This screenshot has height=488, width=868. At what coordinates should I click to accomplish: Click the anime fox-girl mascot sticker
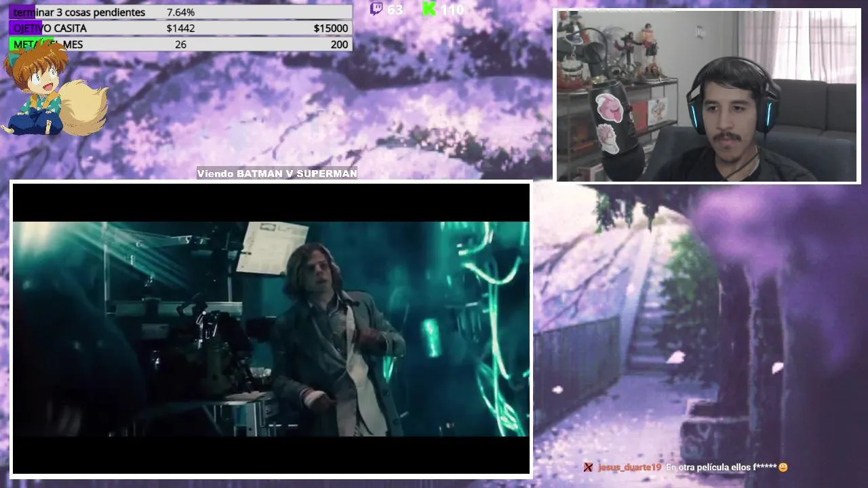click(54, 87)
